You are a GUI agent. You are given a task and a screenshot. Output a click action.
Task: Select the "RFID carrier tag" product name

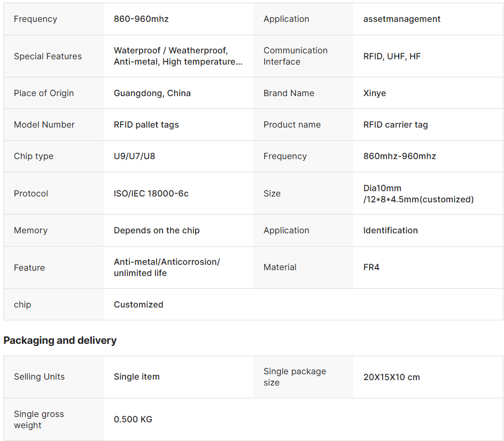click(396, 124)
